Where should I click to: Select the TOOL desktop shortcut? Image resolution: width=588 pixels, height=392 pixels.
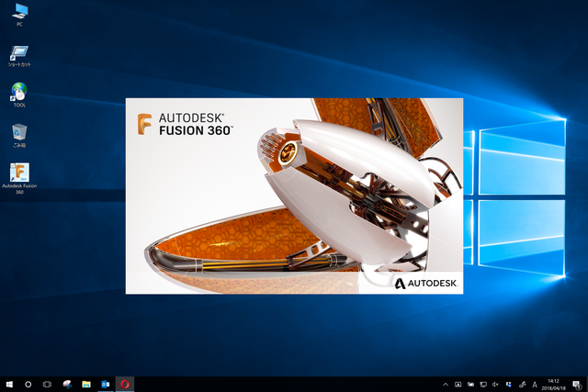coord(19,95)
